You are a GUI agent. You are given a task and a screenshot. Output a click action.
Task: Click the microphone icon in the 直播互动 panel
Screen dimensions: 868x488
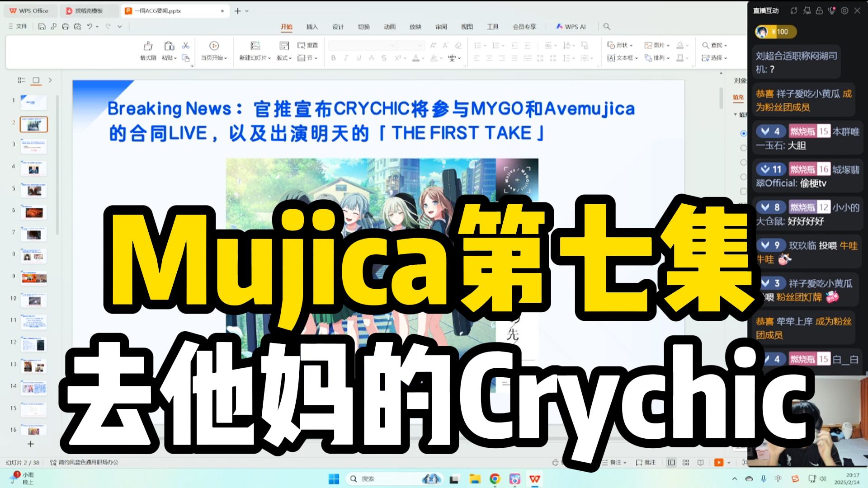[832, 10]
